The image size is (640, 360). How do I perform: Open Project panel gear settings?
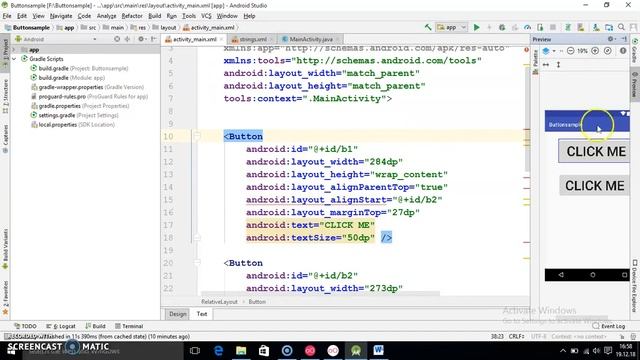click(141, 39)
